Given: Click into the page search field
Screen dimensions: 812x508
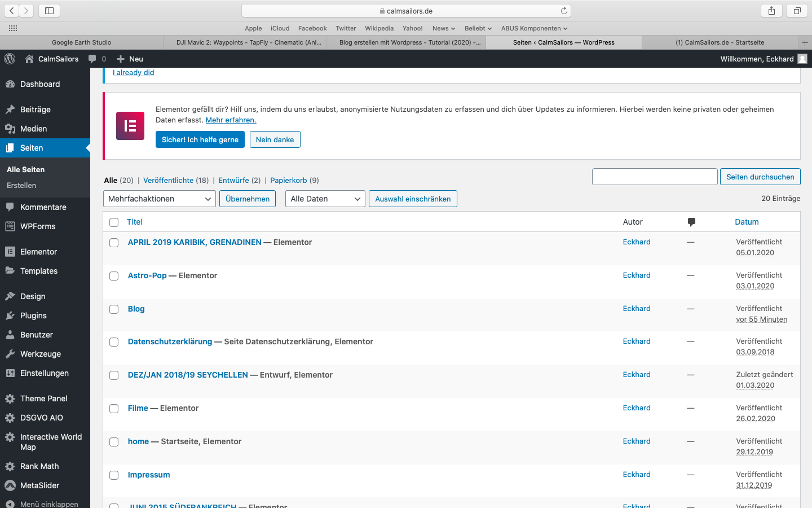Looking at the screenshot, I should click(655, 177).
